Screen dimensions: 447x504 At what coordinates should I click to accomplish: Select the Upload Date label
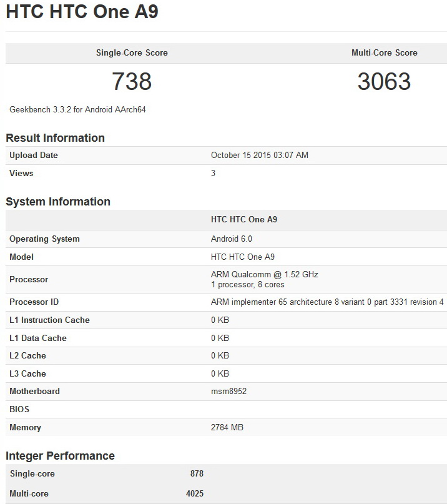34,156
